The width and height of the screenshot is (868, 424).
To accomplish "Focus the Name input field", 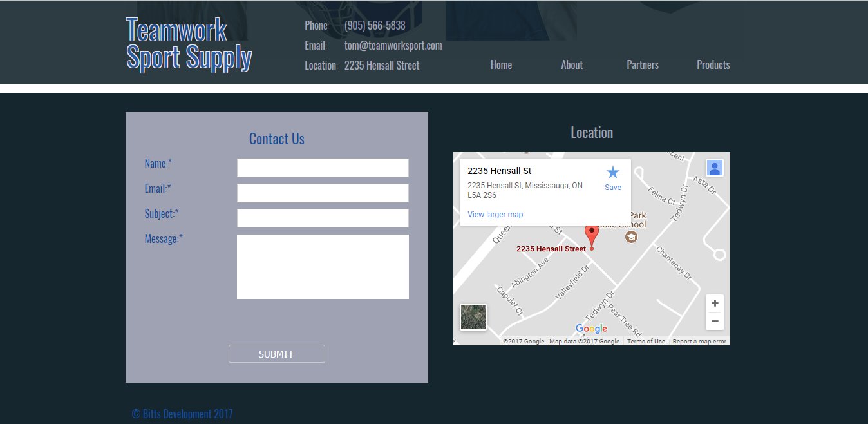I will [323, 168].
